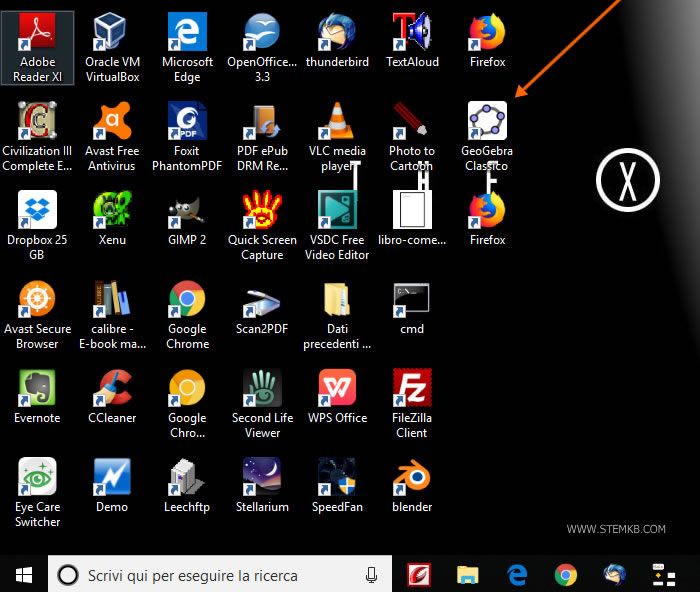Viewport: 700px width, 592px height.
Task: Launch Chrome from the taskbar
Action: click(x=566, y=575)
